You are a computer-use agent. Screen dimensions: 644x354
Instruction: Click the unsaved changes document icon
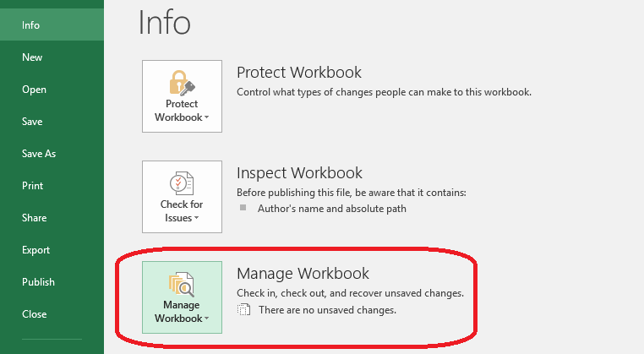[243, 310]
